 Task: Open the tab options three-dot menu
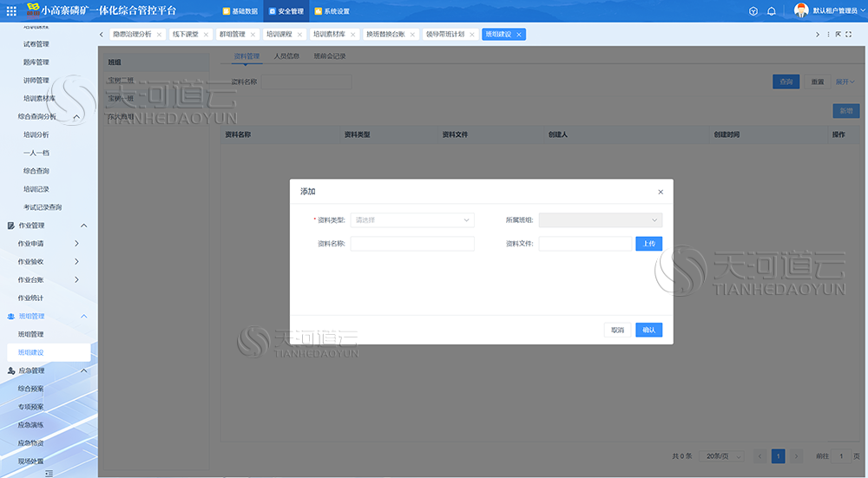click(828, 35)
